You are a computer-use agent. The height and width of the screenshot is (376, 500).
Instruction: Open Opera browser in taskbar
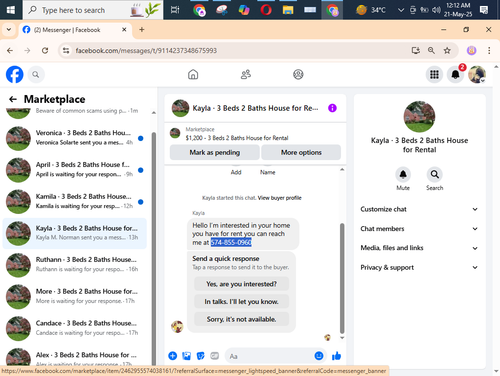266,10
